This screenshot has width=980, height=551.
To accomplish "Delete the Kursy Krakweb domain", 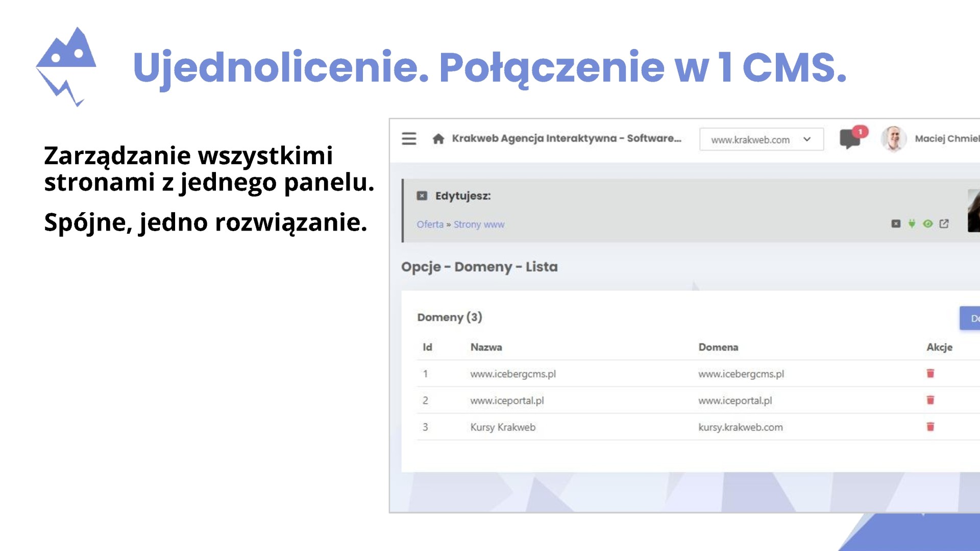I will click(x=930, y=427).
